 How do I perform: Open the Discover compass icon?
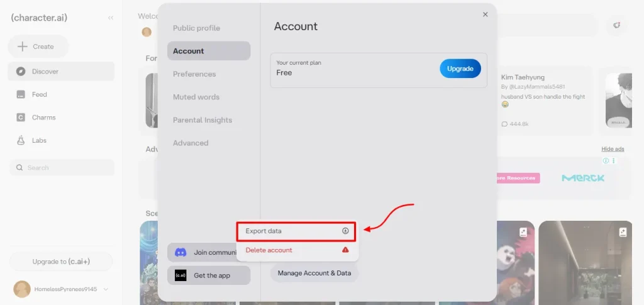(21, 72)
